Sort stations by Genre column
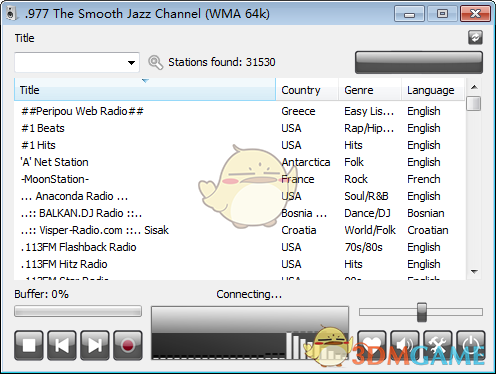The width and height of the screenshot is (496, 374). 370,90
